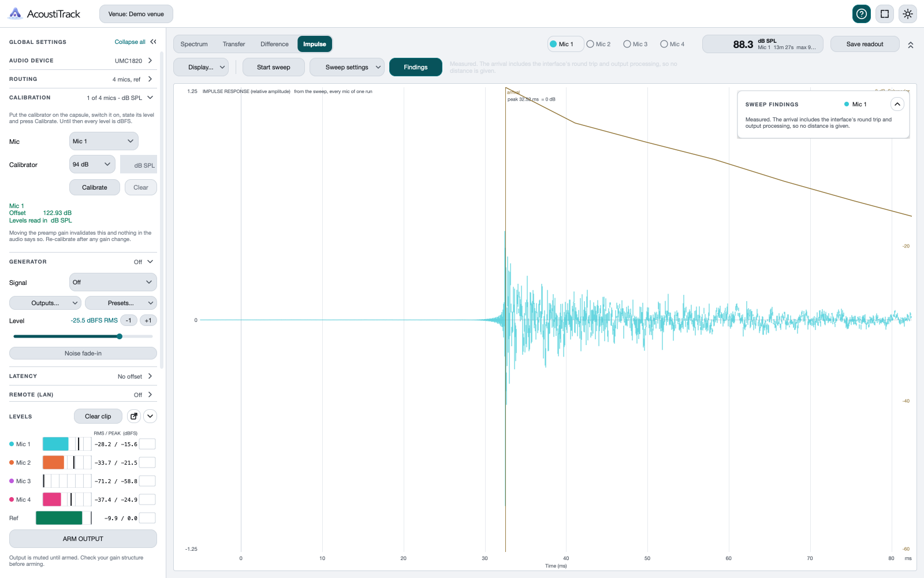Collapse the Calibration section
Image resolution: width=924 pixels, height=578 pixels.
(x=83, y=98)
